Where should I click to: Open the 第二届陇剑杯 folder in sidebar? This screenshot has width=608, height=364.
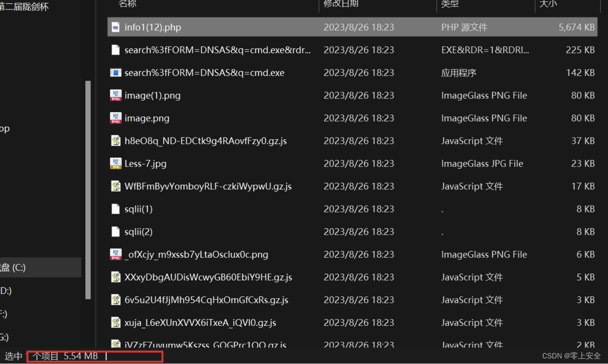(x=24, y=6)
